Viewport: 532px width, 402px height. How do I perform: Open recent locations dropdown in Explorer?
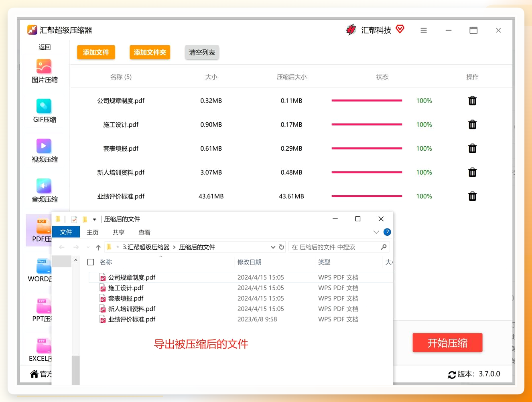[88, 247]
